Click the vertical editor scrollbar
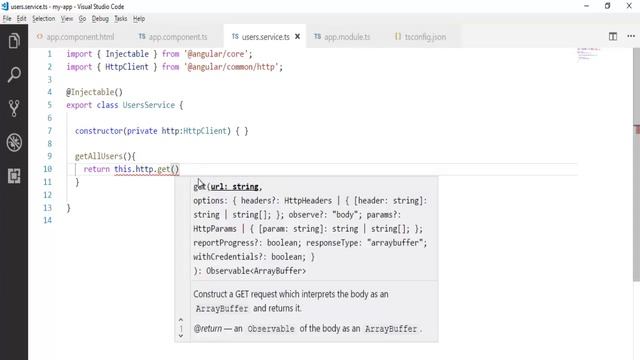Image resolution: width=640 pixels, height=360 pixels. pos(636,163)
